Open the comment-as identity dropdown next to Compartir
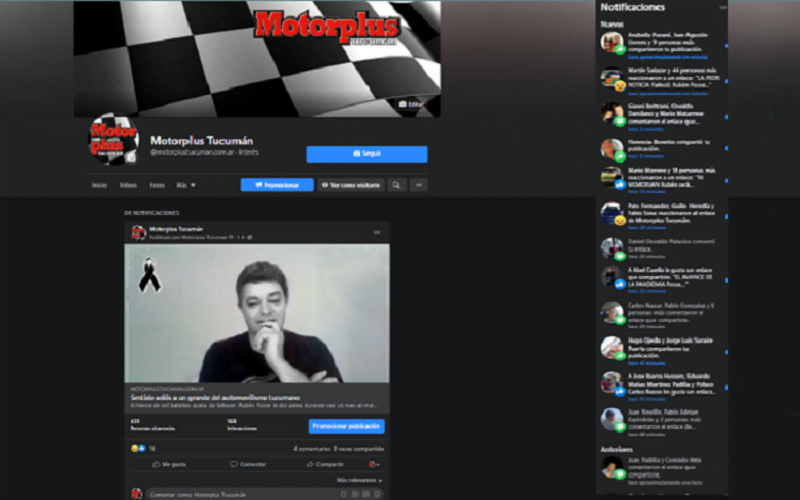This screenshot has width=800, height=500. (374, 464)
